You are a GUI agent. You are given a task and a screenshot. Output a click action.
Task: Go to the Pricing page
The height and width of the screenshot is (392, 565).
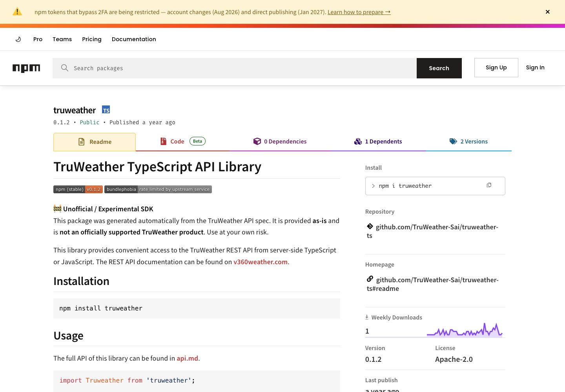click(92, 39)
